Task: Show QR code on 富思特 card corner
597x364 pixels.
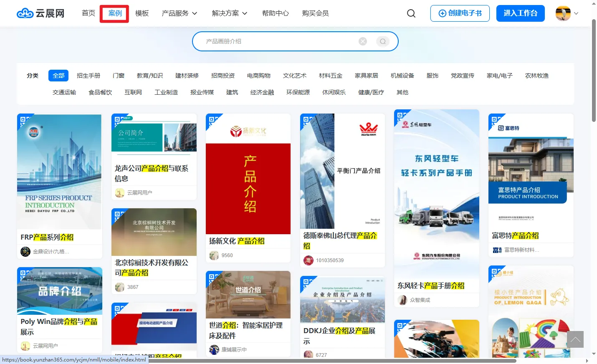Action: tap(496, 120)
